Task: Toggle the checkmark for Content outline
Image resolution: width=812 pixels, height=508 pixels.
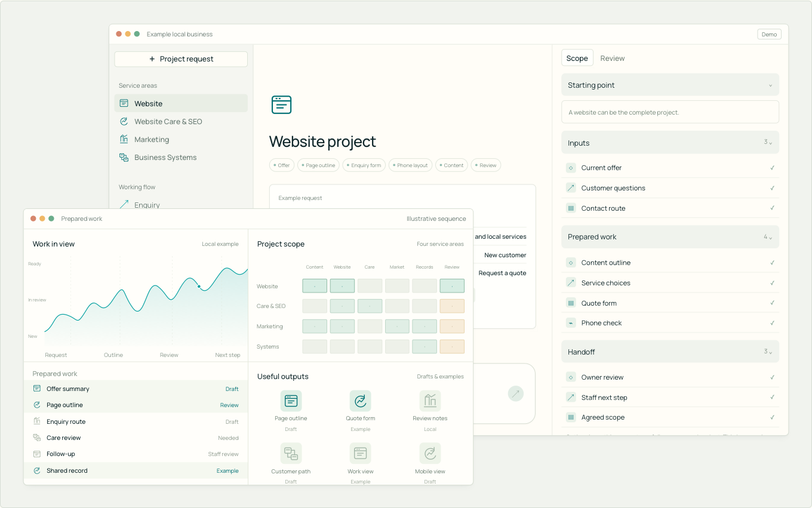Action: tap(772, 263)
